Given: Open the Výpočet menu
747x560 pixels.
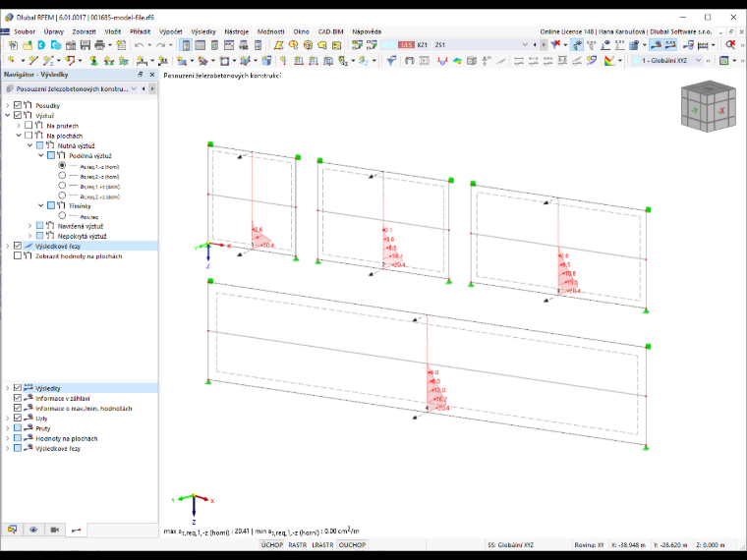Looking at the screenshot, I should (x=171, y=31).
